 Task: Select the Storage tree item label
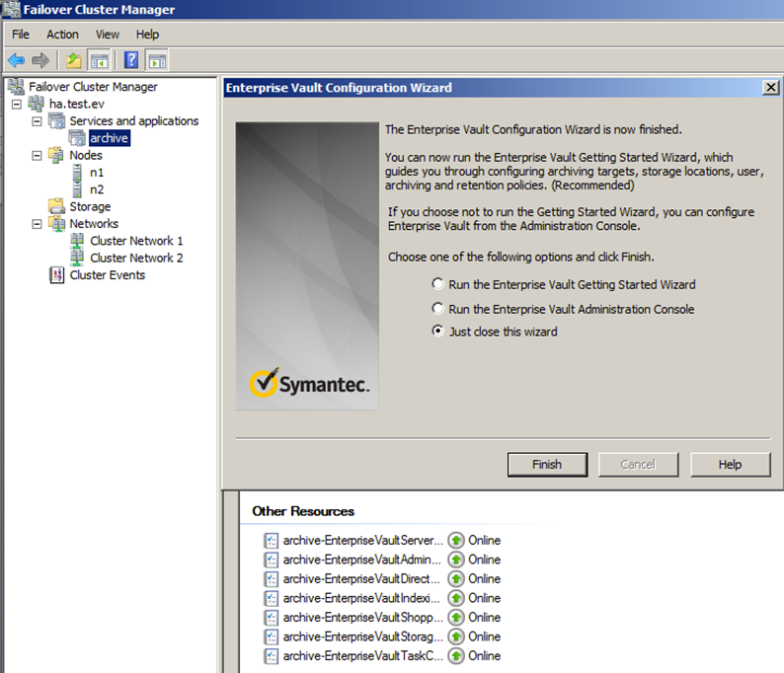pos(90,206)
